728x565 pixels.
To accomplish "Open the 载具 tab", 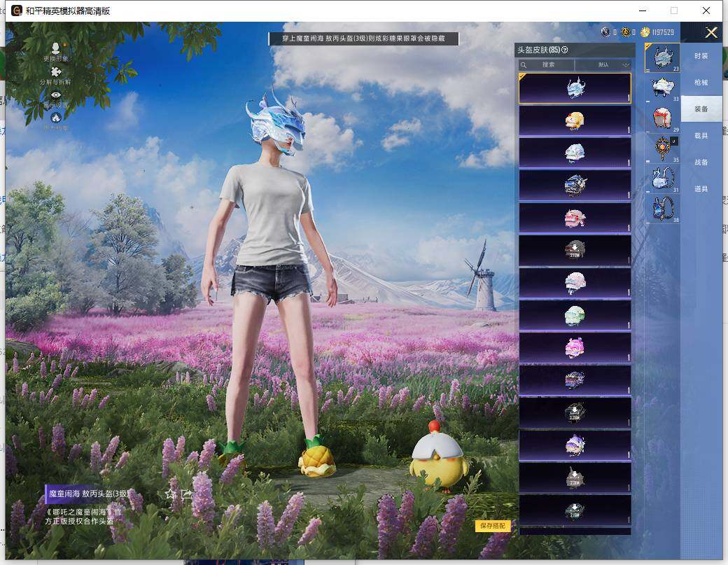I will coord(701,136).
